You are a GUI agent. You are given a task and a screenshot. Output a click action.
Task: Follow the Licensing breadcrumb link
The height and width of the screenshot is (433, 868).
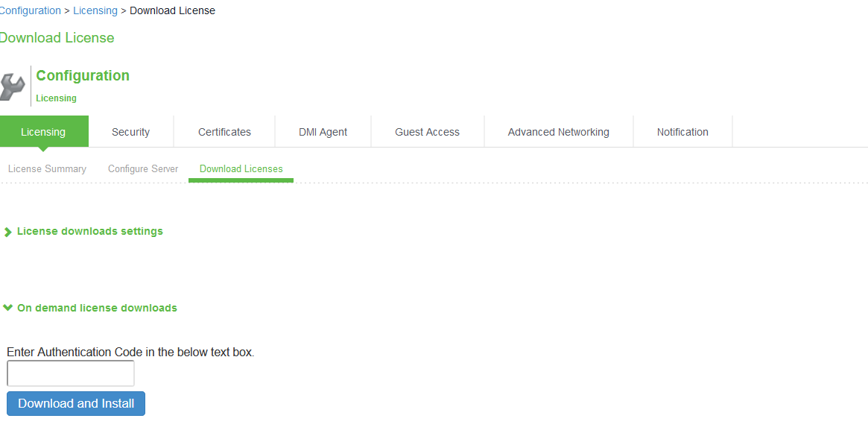(95, 10)
